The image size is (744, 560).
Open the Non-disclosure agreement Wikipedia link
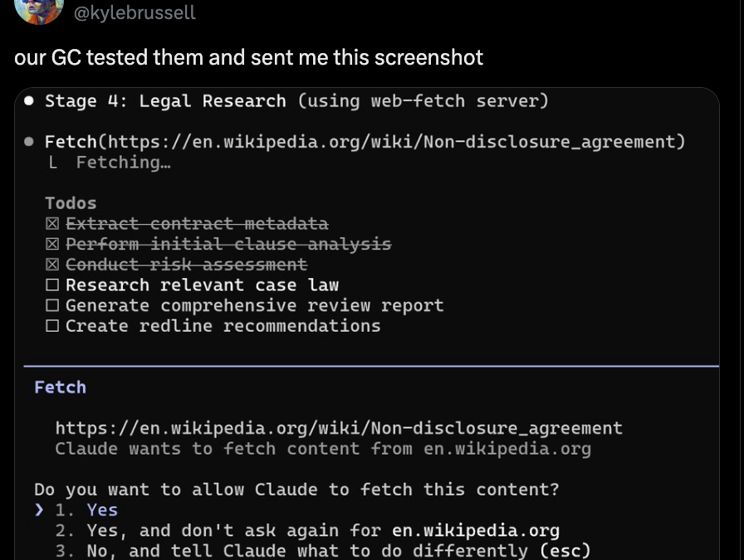tap(337, 427)
